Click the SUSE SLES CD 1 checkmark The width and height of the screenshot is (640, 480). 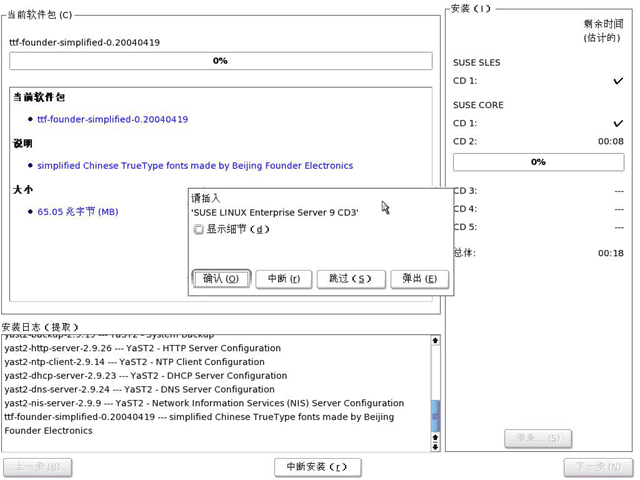pos(618,81)
